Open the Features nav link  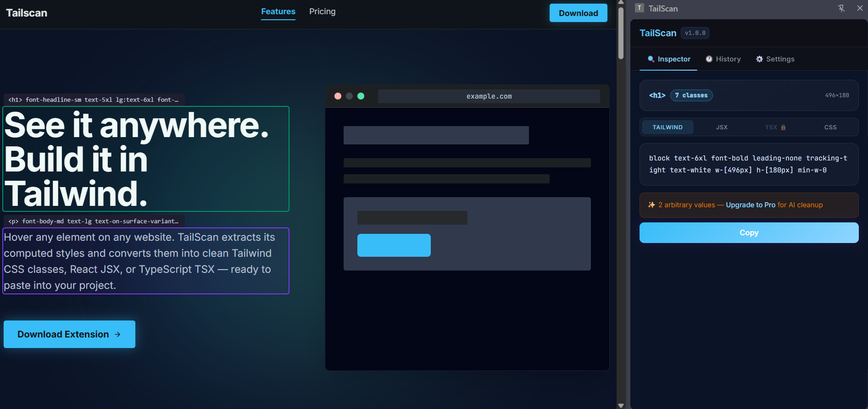(x=278, y=11)
